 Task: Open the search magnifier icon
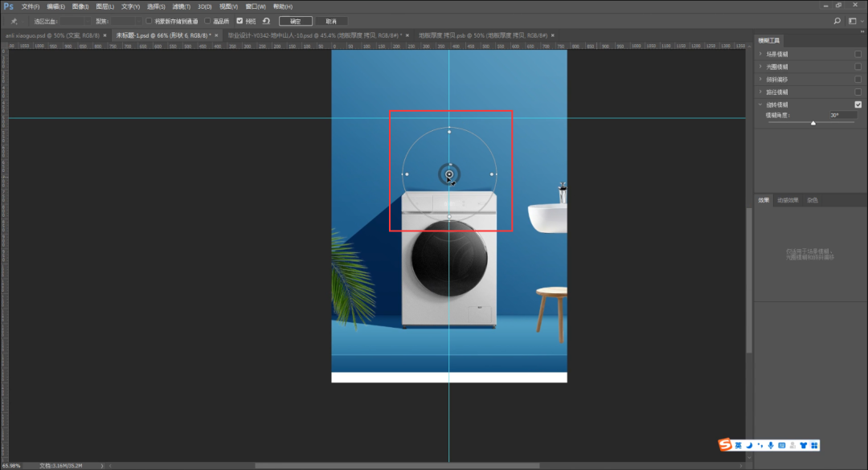(x=837, y=21)
